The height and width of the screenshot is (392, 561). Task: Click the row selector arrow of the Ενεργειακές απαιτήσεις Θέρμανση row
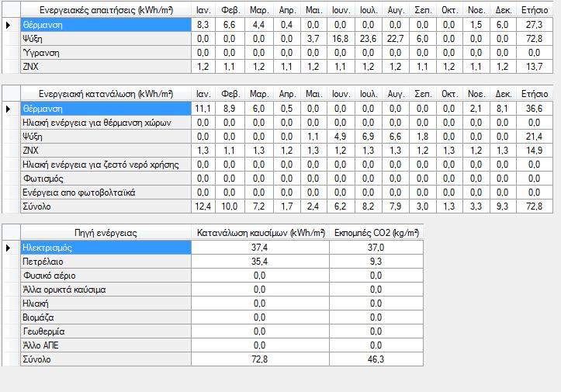(x=9, y=25)
